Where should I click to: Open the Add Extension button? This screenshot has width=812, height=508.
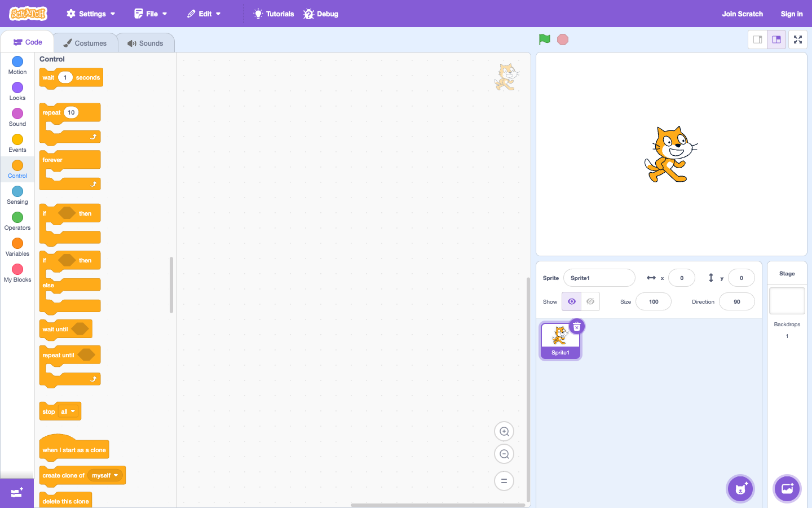(17, 493)
